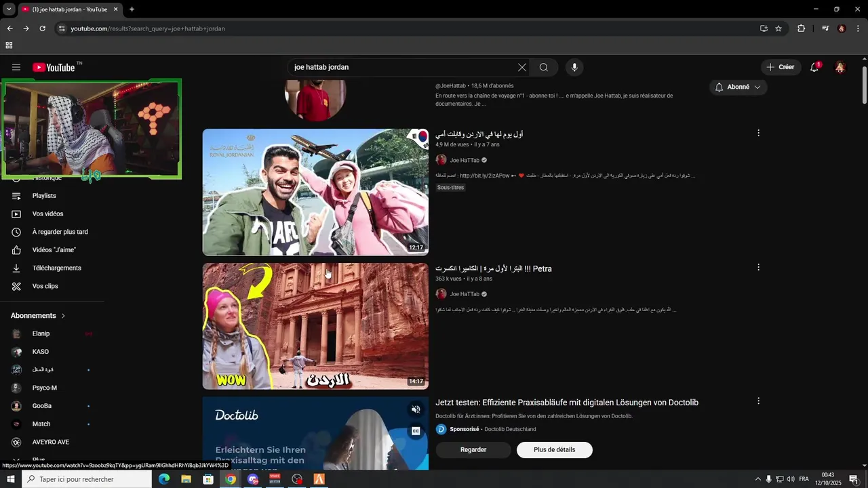This screenshot has height=488, width=868.
Task: Click the first video's Arabic title
Action: pos(479,134)
